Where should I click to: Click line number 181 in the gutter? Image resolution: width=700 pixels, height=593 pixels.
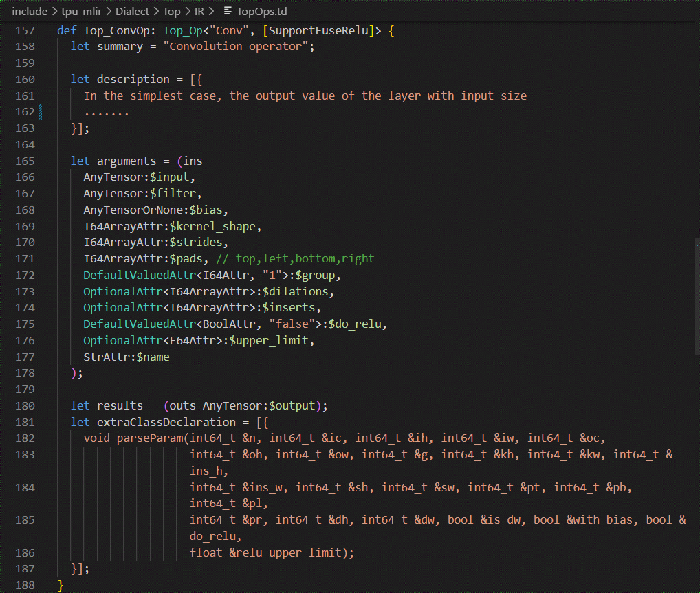25,421
